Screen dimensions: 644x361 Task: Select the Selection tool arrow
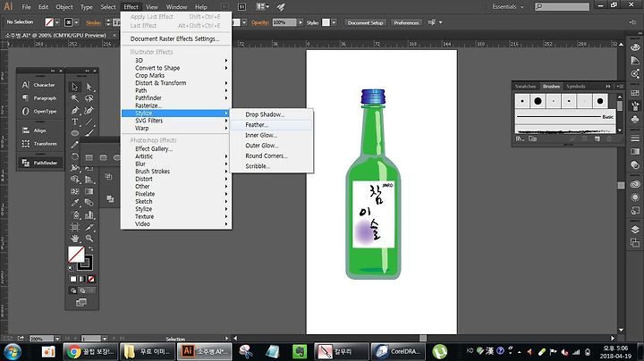click(x=75, y=87)
